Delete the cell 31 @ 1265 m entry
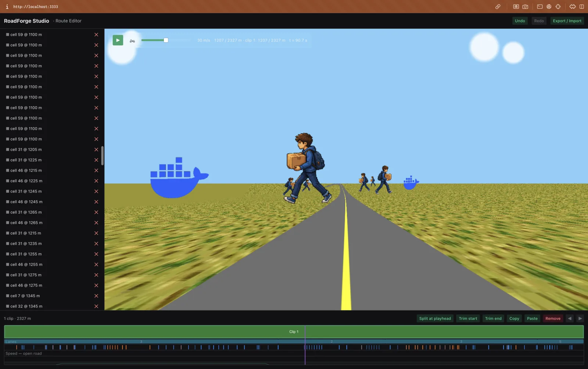This screenshot has width=588, height=369. pos(96,212)
